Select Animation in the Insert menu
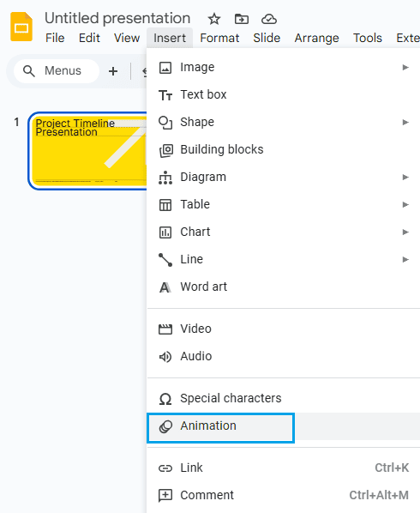 click(284, 426)
